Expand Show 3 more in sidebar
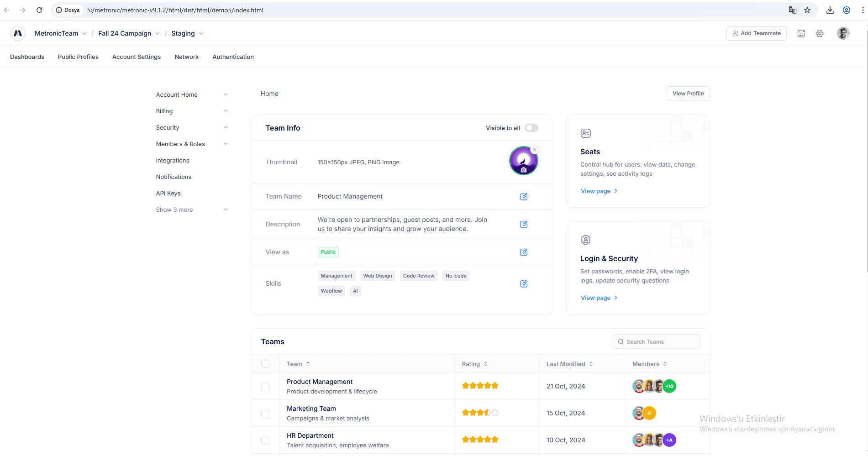868x456 pixels. pos(192,210)
